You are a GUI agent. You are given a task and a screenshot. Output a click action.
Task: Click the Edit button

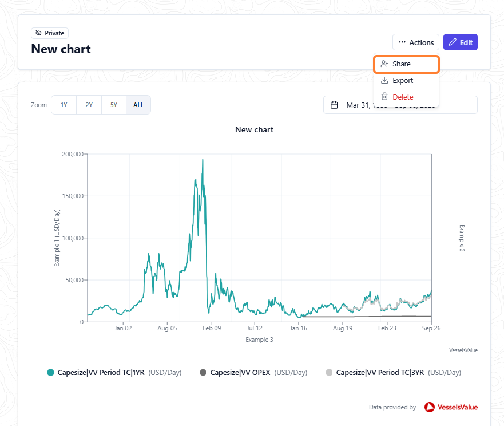(x=461, y=42)
